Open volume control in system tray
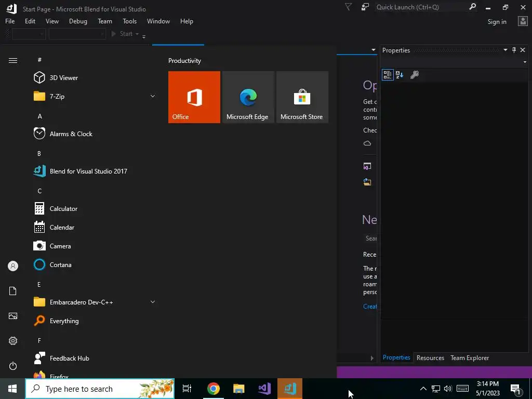Screen dimensions: 532x399 (x=448, y=389)
